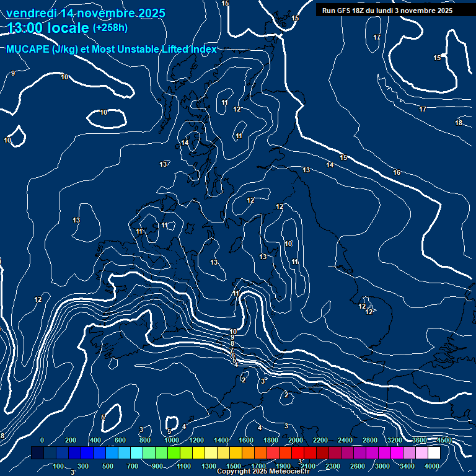This screenshot has width=476, height=476.
Task: Click the '(+258h)' forecast offset label
Action: (110, 28)
